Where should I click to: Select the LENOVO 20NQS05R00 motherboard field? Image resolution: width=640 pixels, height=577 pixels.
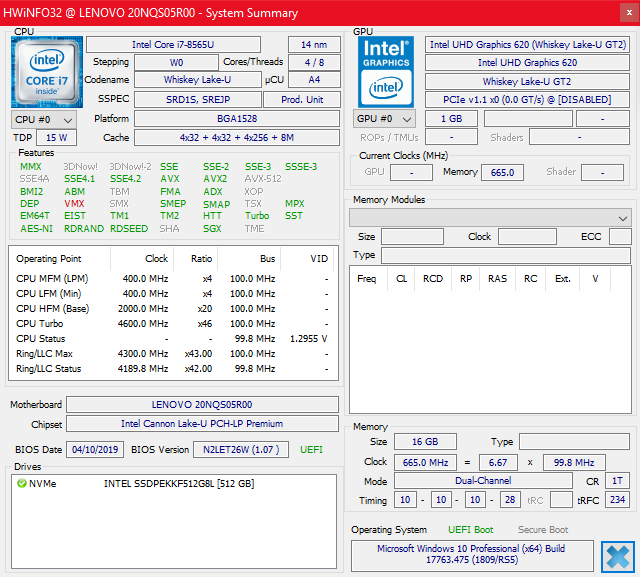click(x=202, y=405)
